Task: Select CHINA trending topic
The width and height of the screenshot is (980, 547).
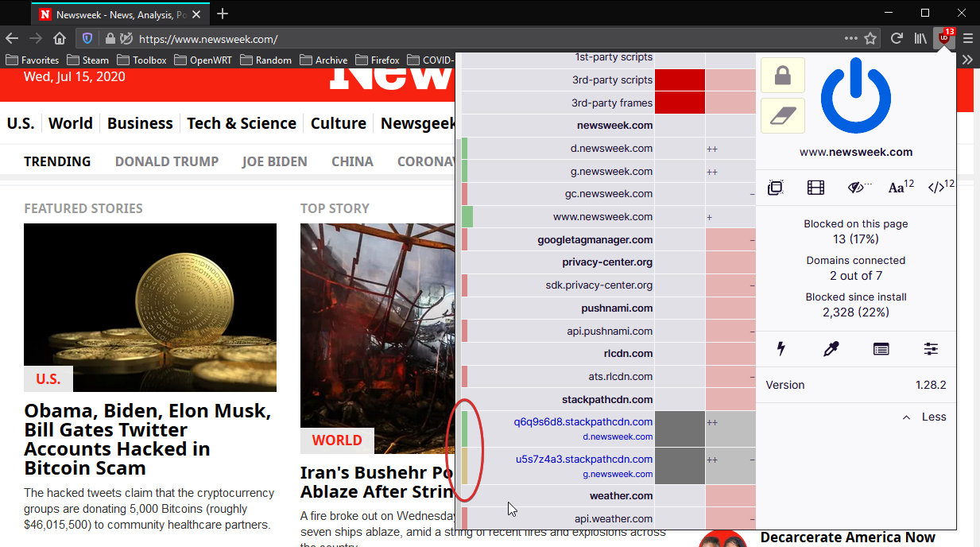Action: (352, 161)
